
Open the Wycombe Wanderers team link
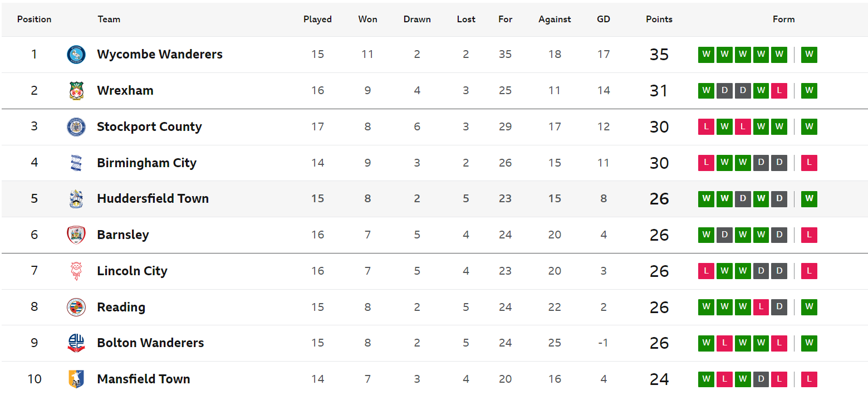point(160,55)
